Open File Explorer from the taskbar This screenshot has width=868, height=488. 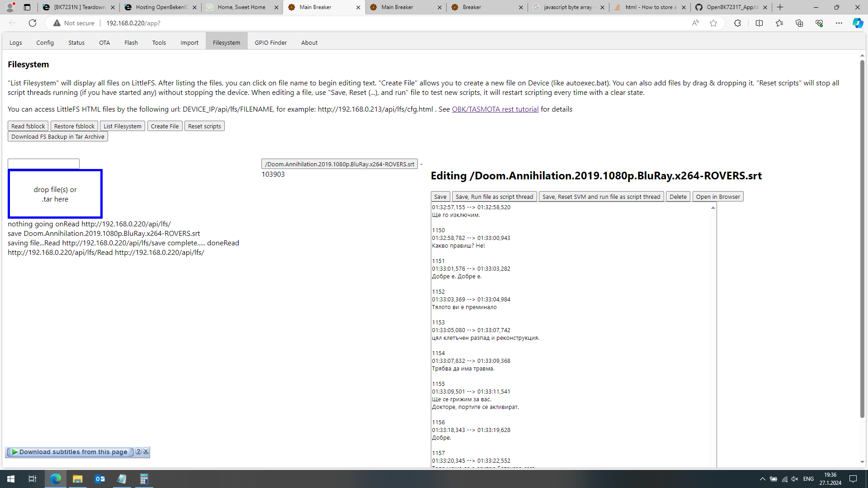78,479
